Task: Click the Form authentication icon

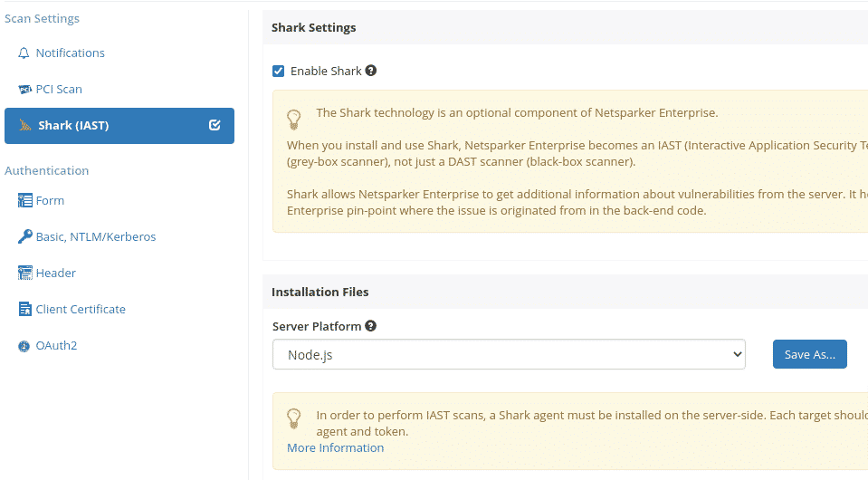Action: pos(25,200)
